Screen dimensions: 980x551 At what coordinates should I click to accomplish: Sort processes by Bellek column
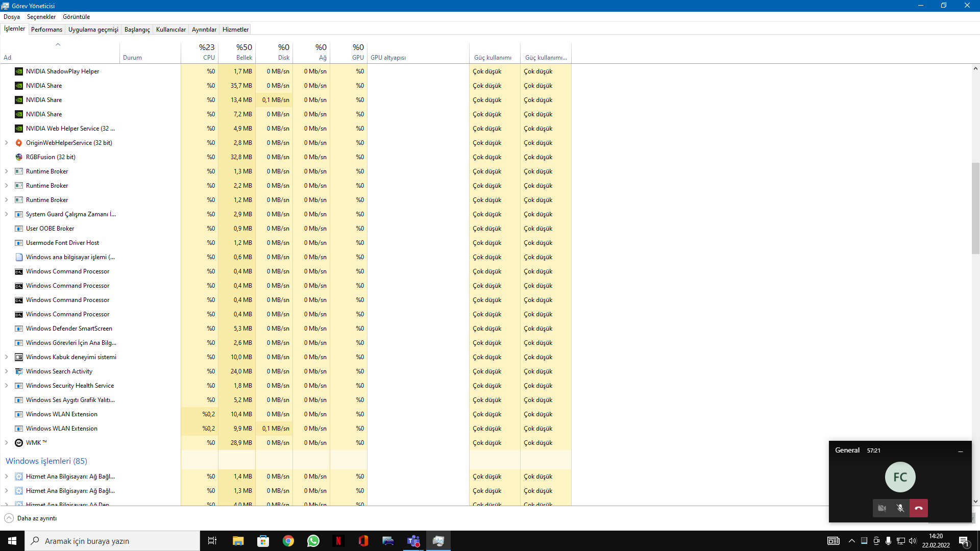pos(243,57)
